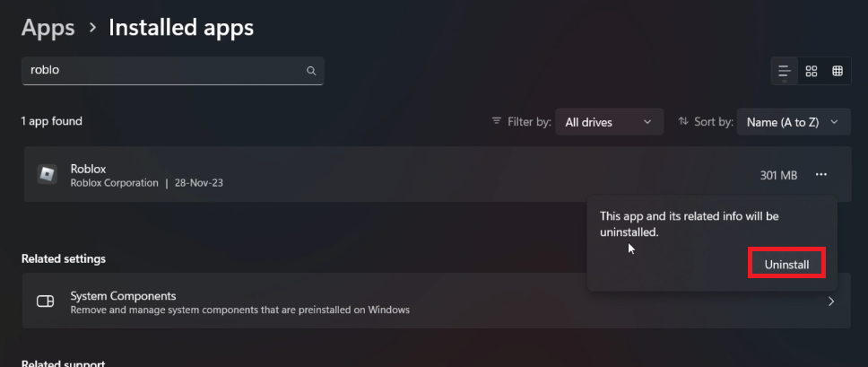The width and height of the screenshot is (868, 367).
Task: Click the search box containing roblo
Action: 161,70
